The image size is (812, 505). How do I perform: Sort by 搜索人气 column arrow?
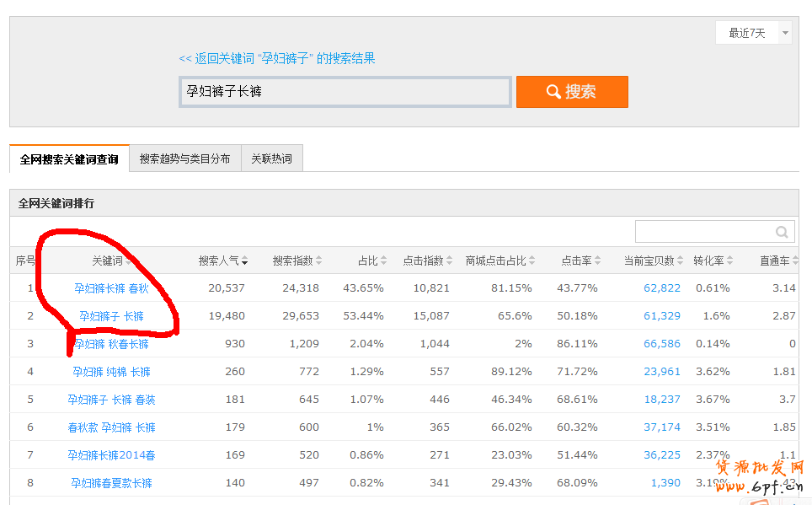[244, 261]
